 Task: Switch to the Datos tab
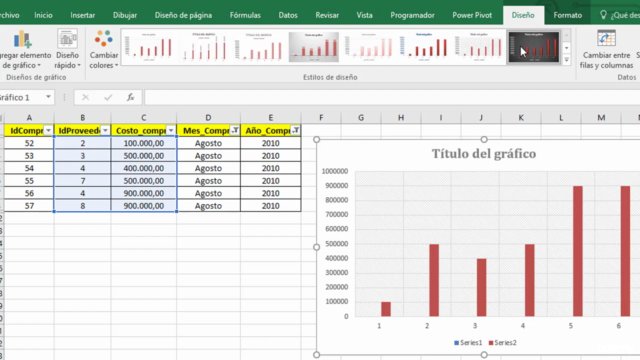pos(288,15)
